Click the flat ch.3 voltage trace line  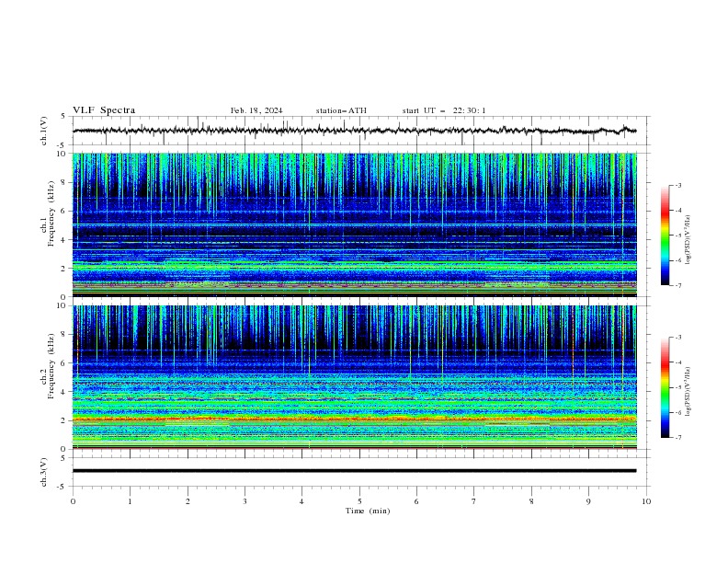click(354, 471)
